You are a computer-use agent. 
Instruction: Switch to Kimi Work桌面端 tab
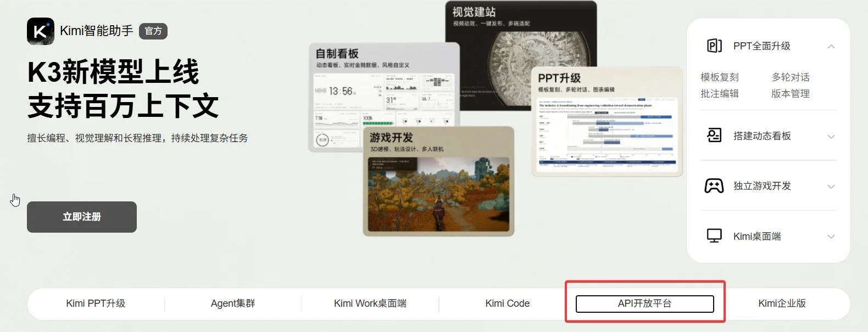coord(370,303)
